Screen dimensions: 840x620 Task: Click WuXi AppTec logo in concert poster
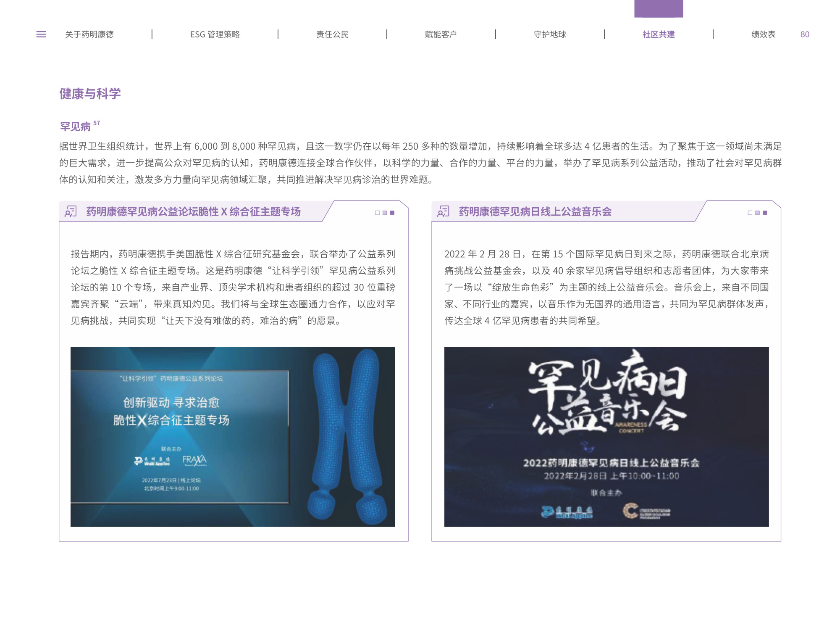pyautogui.click(x=567, y=512)
